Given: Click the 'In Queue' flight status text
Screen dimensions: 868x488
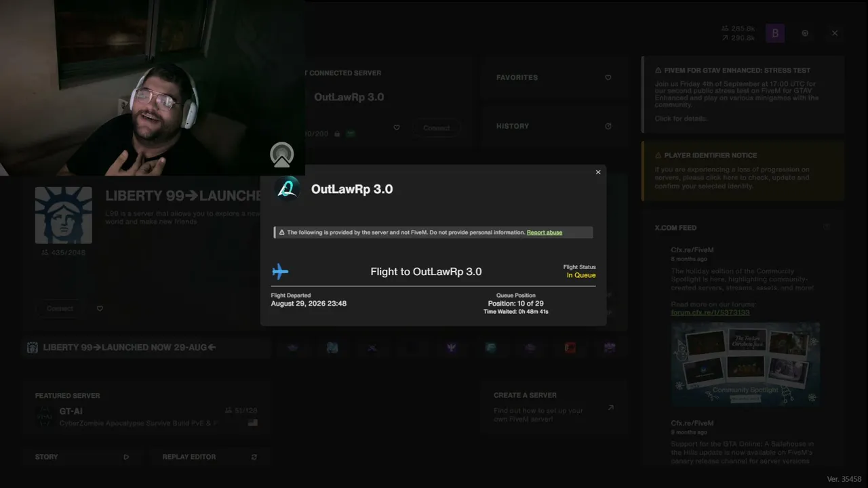Looking at the screenshot, I should click(x=581, y=275).
